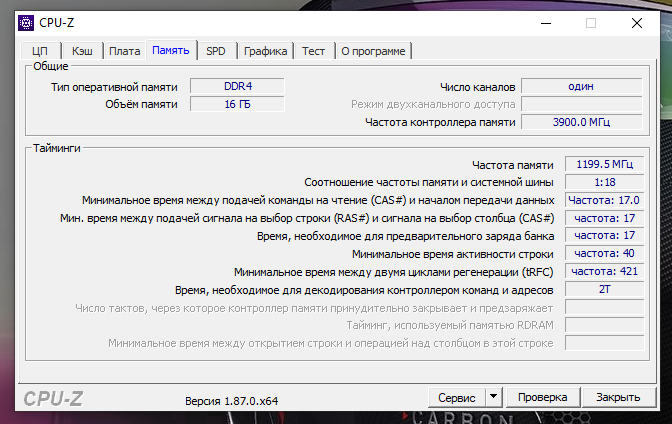This screenshot has height=424, width=672.
Task: Click the Закрыть button
Action: (617, 397)
